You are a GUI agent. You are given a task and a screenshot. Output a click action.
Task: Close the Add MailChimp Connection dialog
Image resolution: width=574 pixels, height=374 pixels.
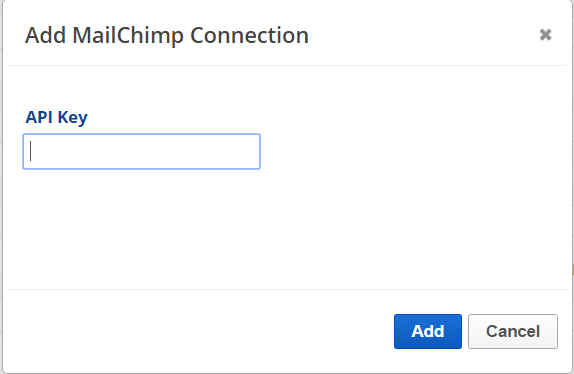coord(545,35)
